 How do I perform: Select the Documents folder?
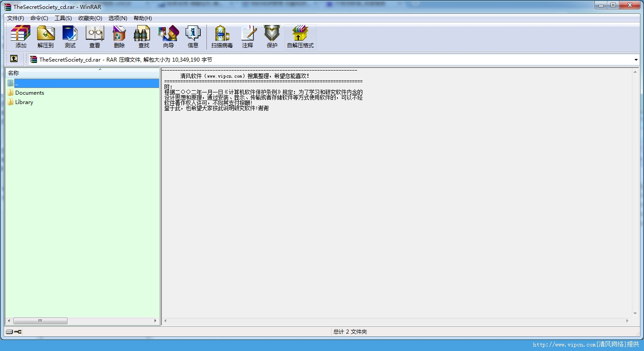coord(29,93)
